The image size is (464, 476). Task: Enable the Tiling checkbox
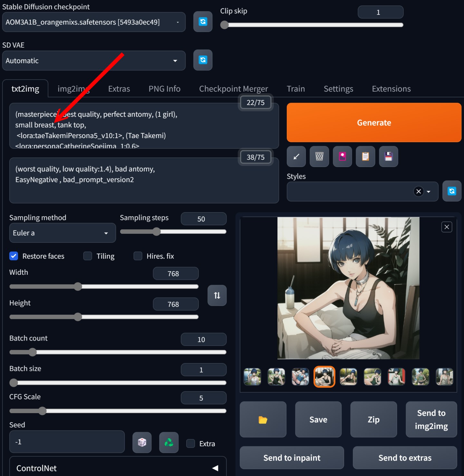tap(88, 256)
